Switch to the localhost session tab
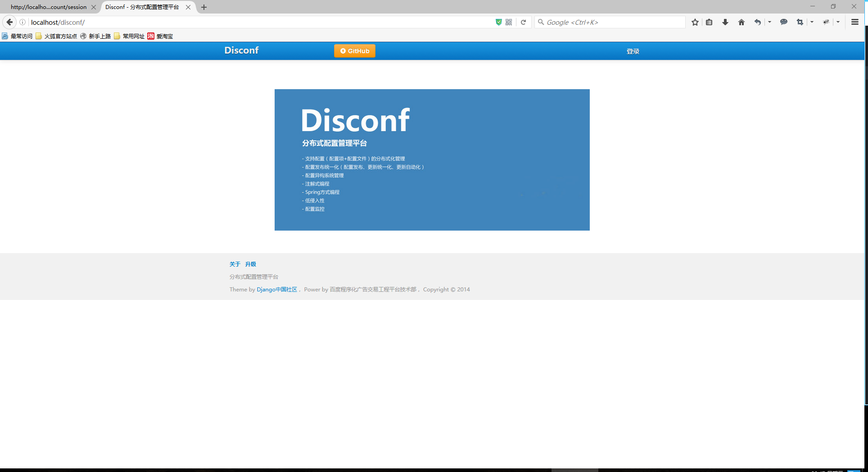Screen dimensions: 868x472 pos(49,7)
